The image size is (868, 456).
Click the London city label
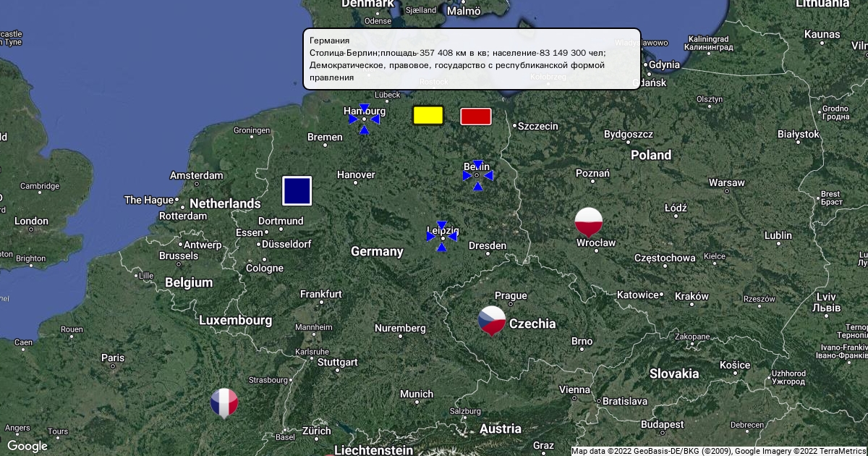(x=31, y=221)
